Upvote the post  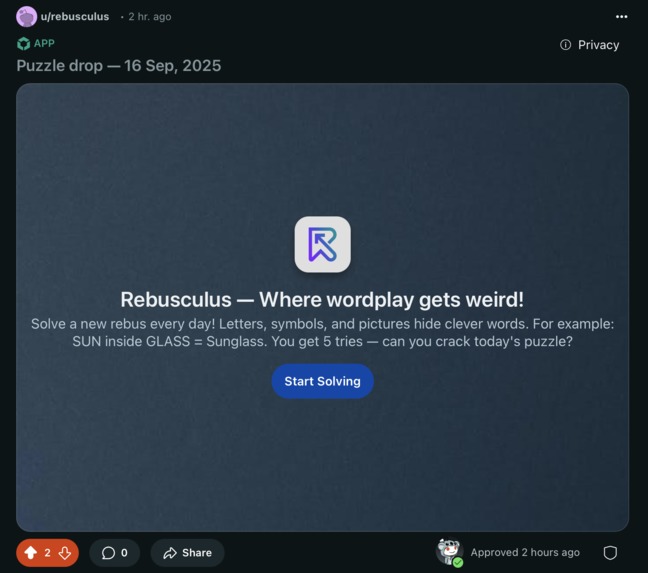tap(30, 552)
